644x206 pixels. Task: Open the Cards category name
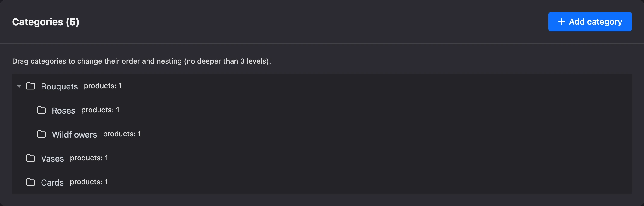click(52, 183)
